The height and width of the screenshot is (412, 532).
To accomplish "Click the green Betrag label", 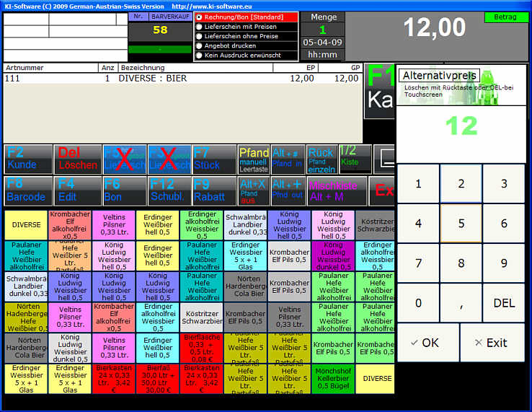I will [505, 17].
